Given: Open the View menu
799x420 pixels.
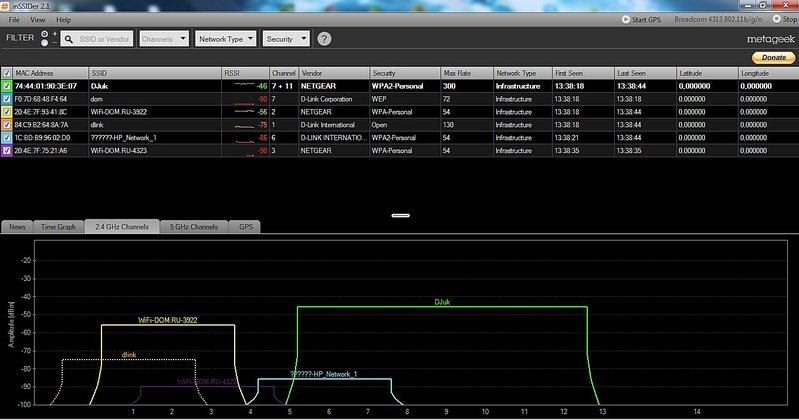Looking at the screenshot, I should pos(38,19).
